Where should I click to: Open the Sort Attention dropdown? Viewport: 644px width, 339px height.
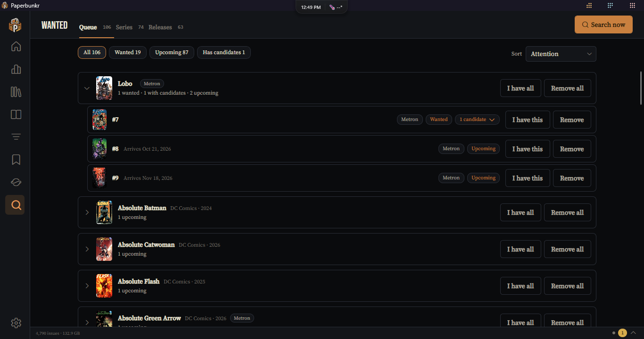tap(561, 54)
